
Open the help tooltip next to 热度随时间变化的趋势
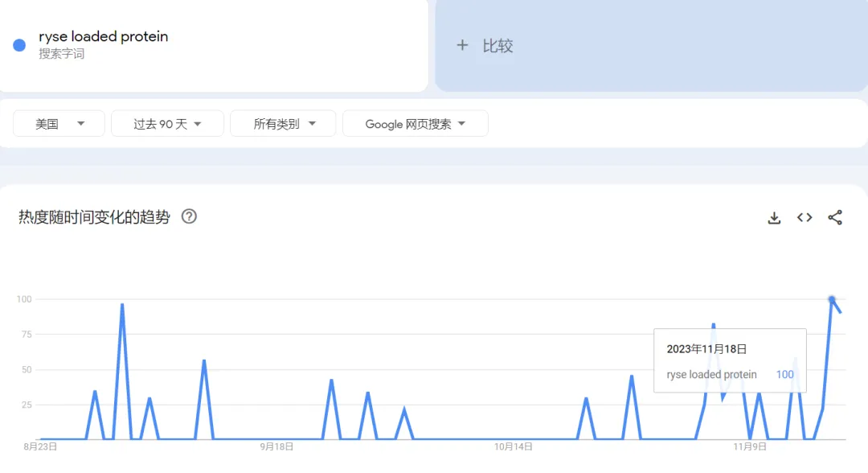point(190,216)
